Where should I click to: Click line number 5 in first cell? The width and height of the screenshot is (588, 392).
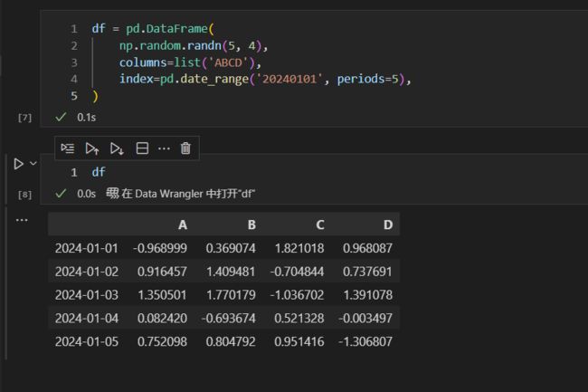coord(74,96)
